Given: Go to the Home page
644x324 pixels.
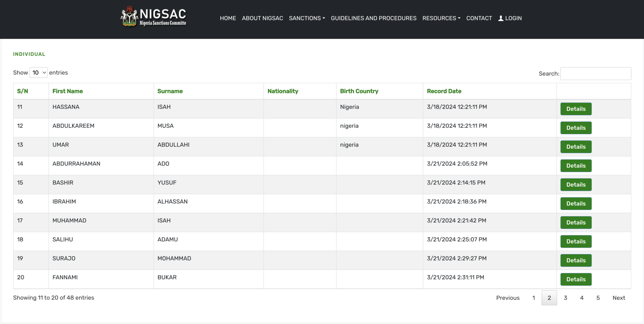Looking at the screenshot, I should [228, 18].
